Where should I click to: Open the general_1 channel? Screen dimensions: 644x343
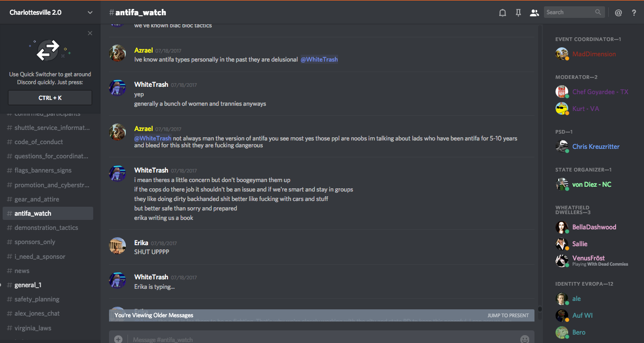click(28, 285)
